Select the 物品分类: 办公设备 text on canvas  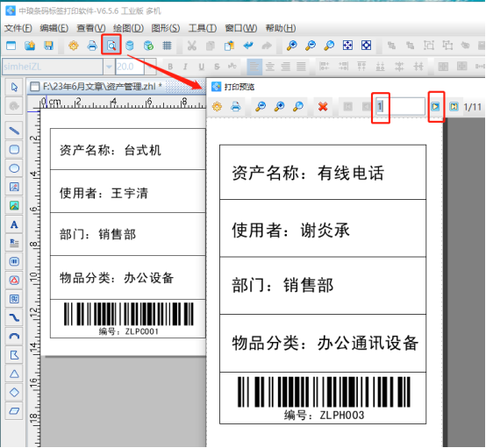click(x=117, y=278)
